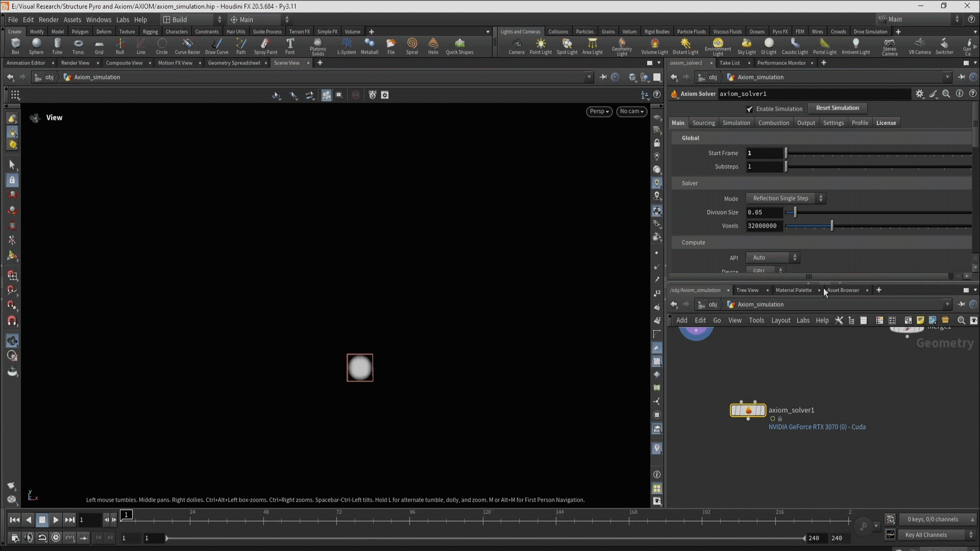Expand the No cam camera menu
Screen dimensions: 980x551
point(631,111)
